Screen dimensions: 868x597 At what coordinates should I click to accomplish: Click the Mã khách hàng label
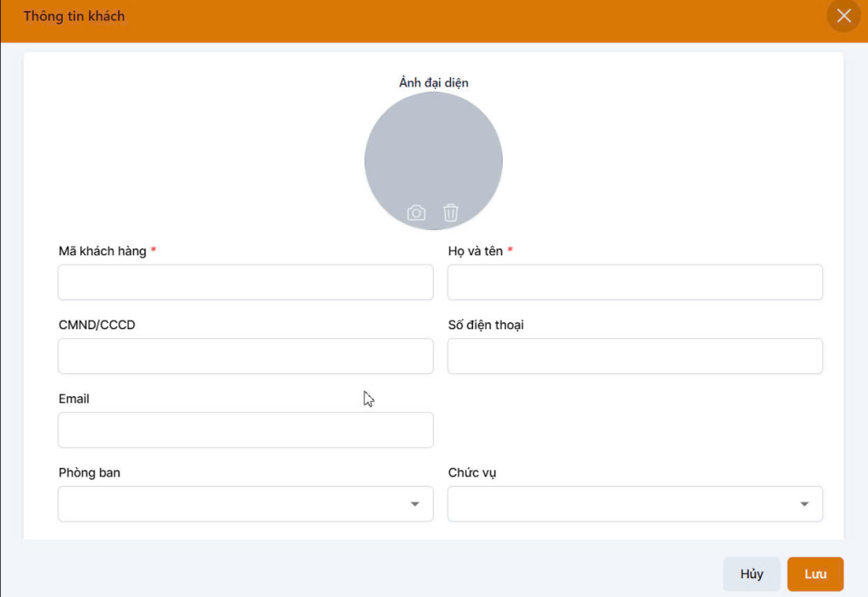tap(103, 251)
